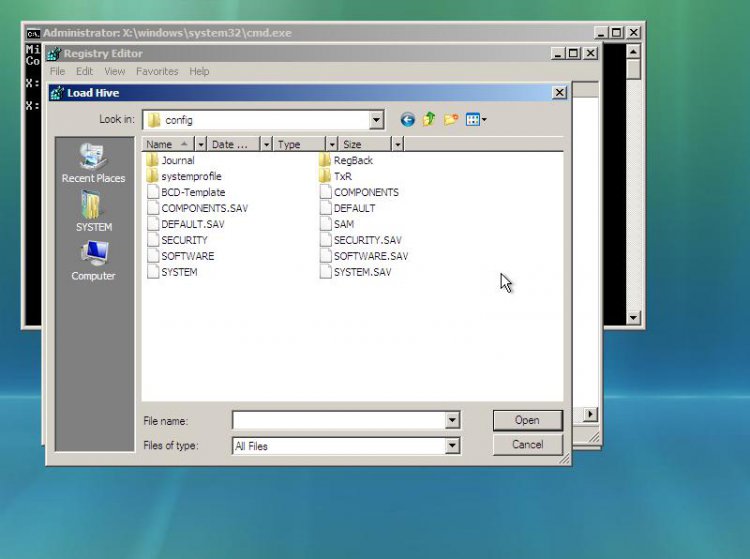
Task: Select the SAM hive file
Action: click(337, 224)
